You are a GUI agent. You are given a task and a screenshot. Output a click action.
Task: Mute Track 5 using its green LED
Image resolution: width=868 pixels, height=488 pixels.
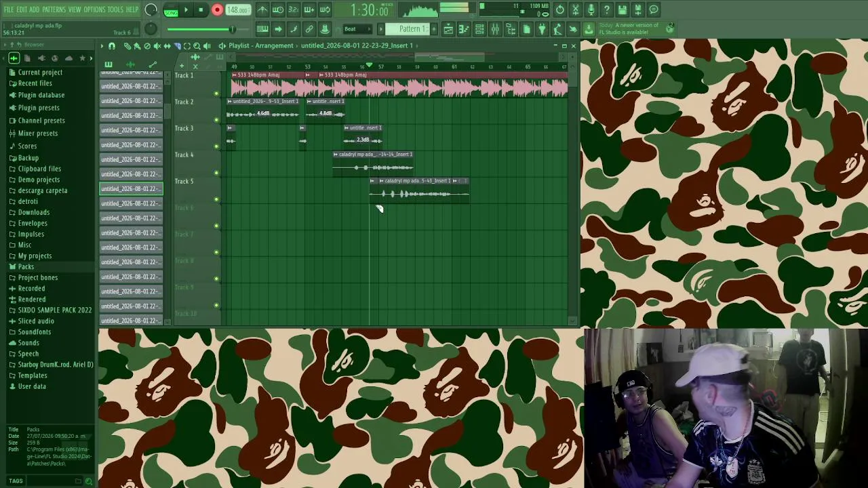click(x=216, y=199)
